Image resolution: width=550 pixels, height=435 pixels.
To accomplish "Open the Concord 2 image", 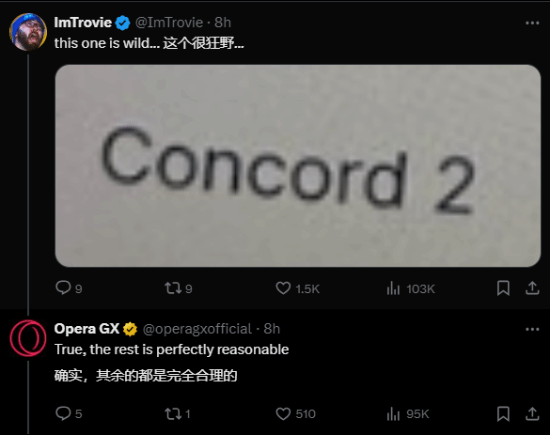I will click(x=298, y=166).
